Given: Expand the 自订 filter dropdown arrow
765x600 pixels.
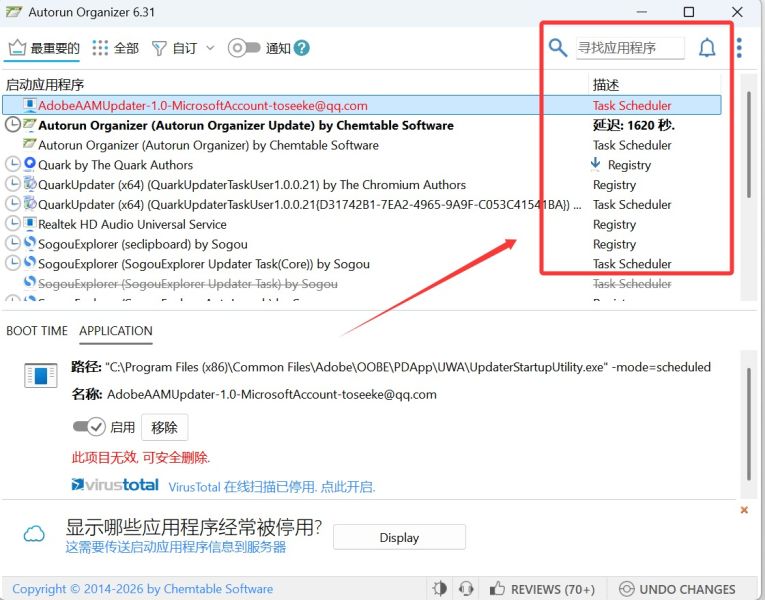Looking at the screenshot, I should 210,48.
